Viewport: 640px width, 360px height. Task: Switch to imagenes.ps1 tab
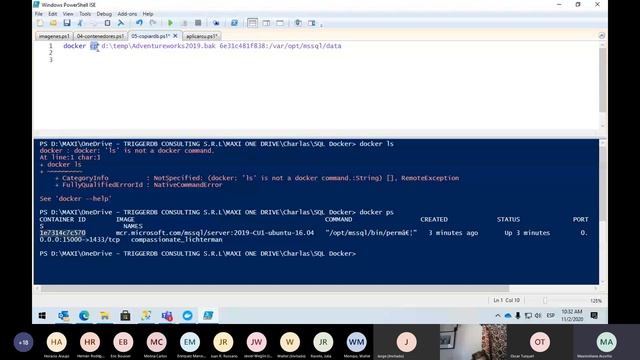click(54, 36)
